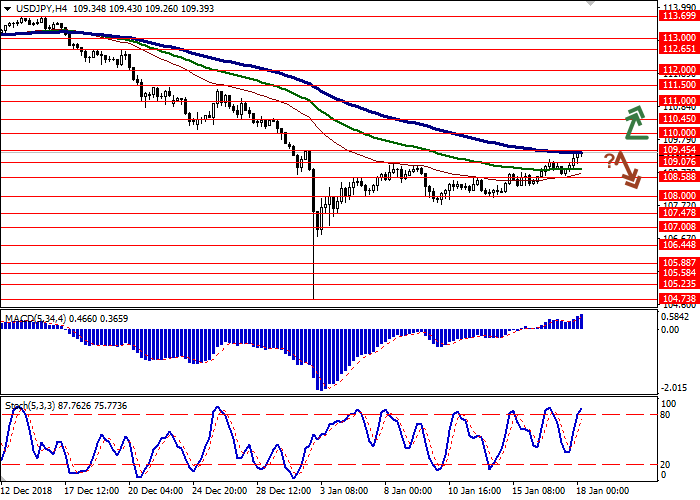Screen dimensions: 700x500
Task: Click the small triangle beside USDJPY title
Action: pos(5,8)
